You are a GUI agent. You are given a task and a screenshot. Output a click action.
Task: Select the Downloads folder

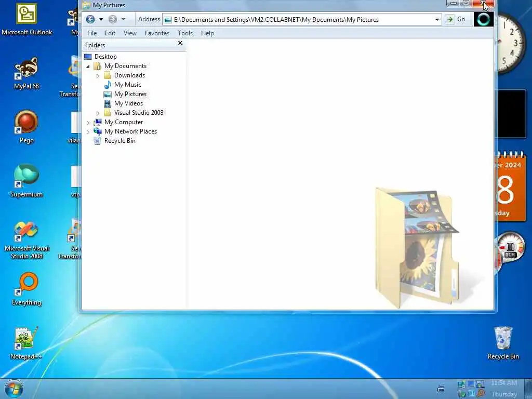129,75
